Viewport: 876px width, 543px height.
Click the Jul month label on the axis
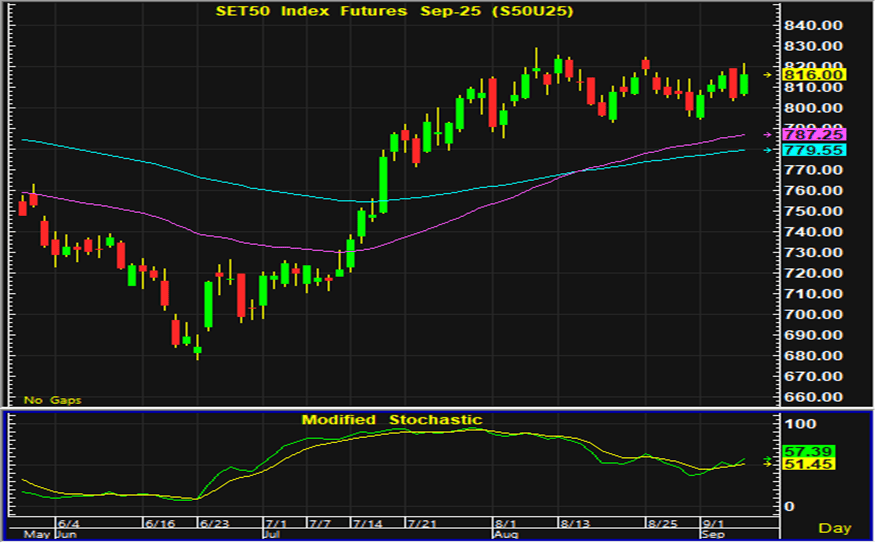(271, 534)
